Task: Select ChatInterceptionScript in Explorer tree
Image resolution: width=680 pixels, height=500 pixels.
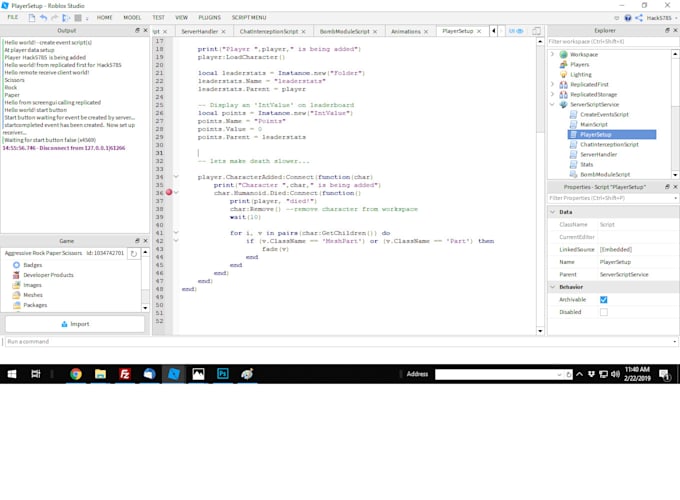Action: click(609, 144)
